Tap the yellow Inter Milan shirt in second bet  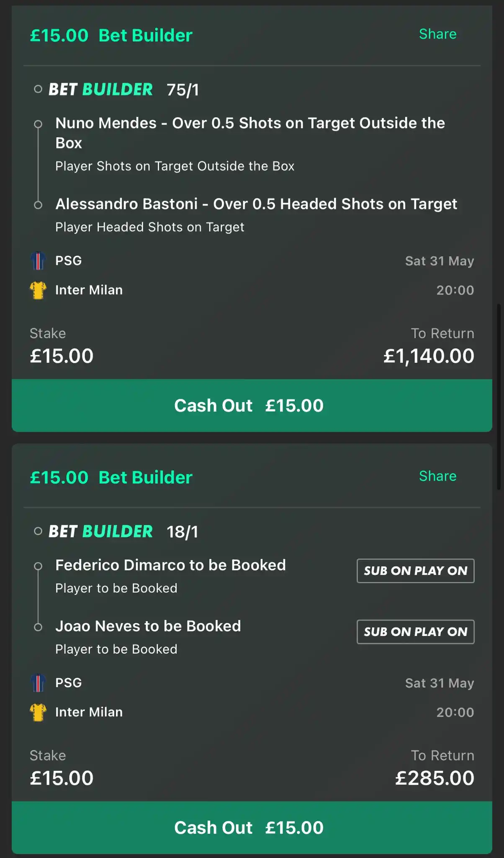point(38,712)
